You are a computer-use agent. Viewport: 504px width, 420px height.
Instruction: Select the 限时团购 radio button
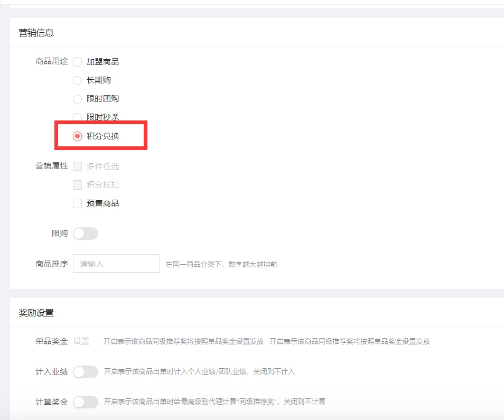[78, 99]
